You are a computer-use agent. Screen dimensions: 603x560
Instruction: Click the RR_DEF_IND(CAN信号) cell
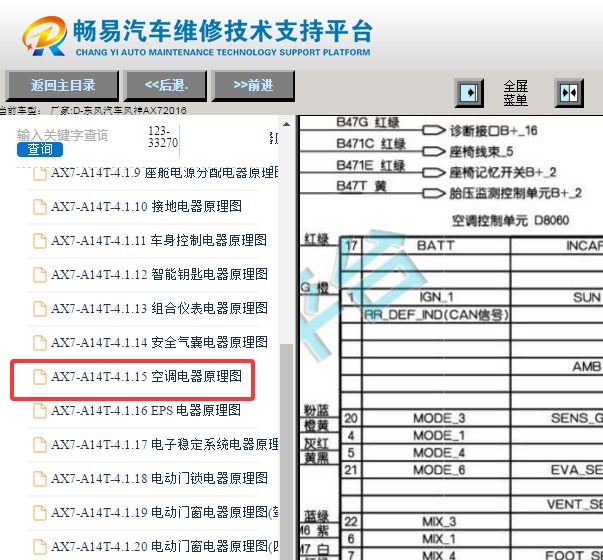(x=436, y=315)
